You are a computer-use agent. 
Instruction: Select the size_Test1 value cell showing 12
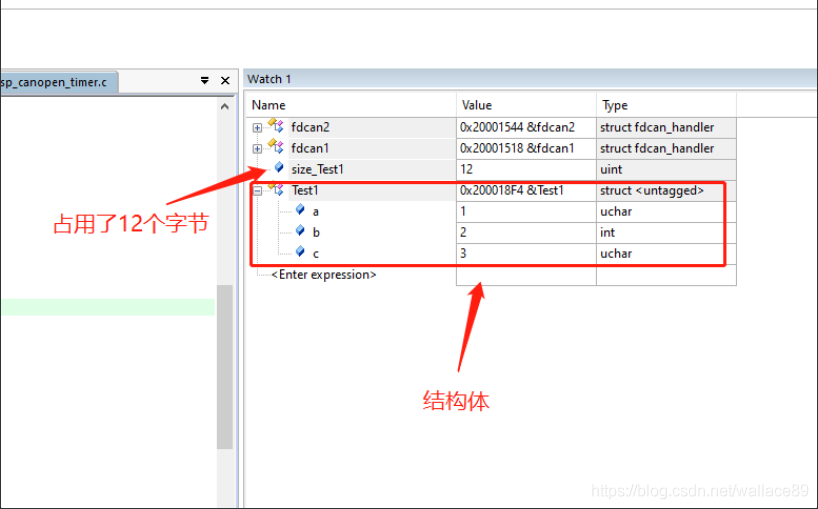click(526, 169)
